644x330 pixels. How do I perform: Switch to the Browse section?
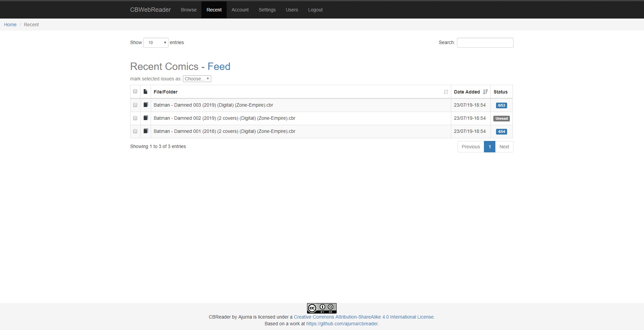tap(188, 9)
